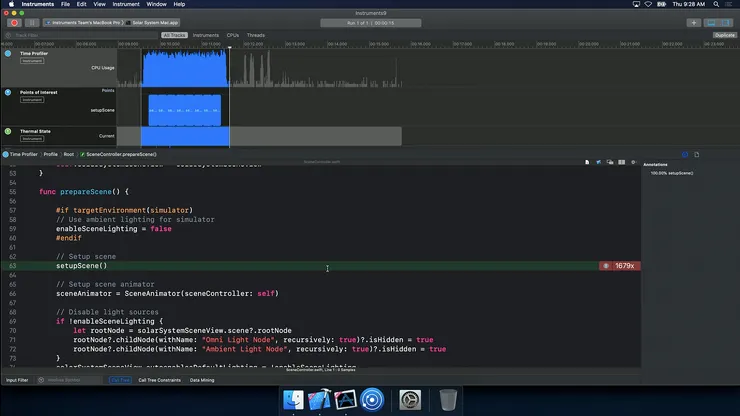This screenshot has height=416, width=740.
Task: Click into the Input Filter field
Action: click(x=18, y=380)
